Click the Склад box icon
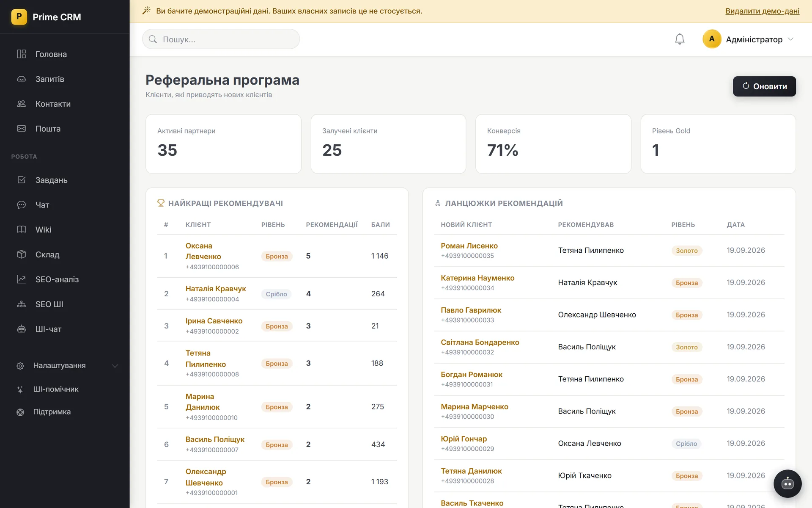 [x=21, y=254]
